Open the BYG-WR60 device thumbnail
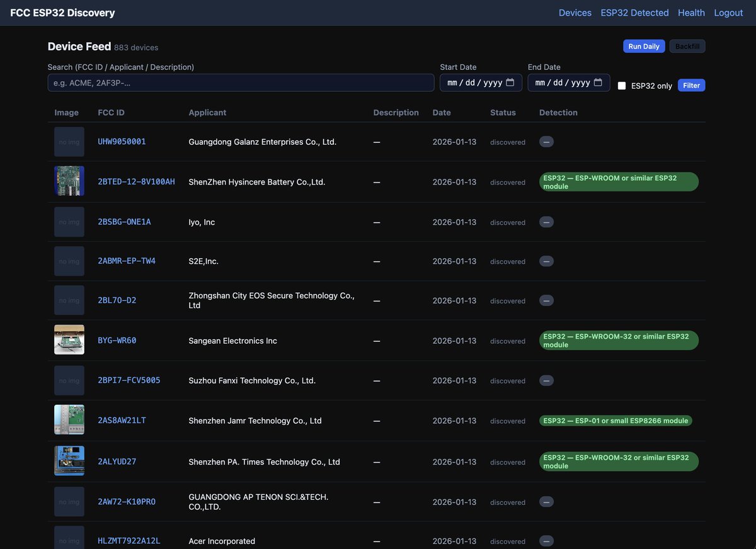 click(69, 340)
